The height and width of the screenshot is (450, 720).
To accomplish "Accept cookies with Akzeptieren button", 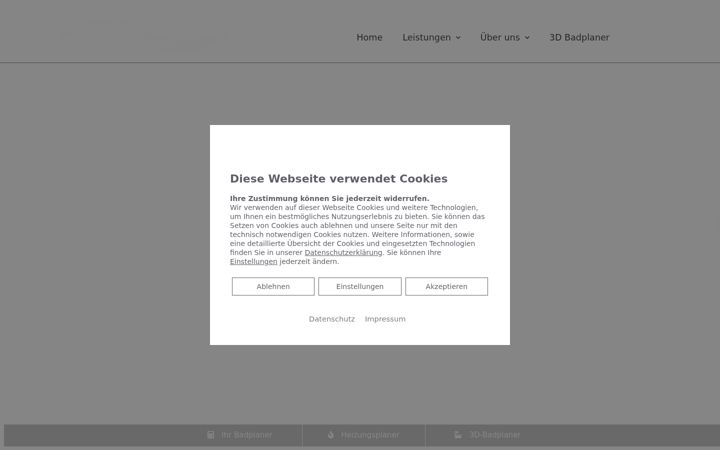I will [x=446, y=287].
